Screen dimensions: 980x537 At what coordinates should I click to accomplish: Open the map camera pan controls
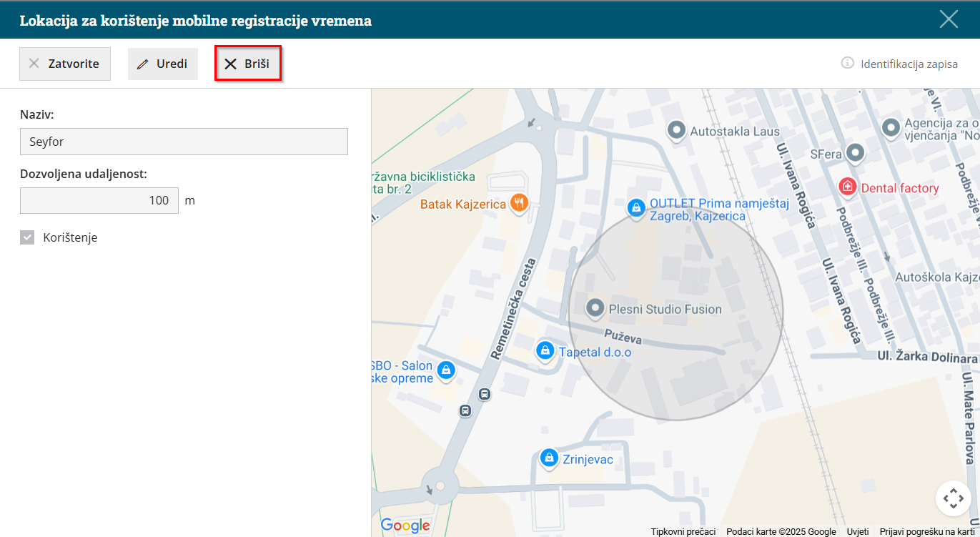point(954,498)
